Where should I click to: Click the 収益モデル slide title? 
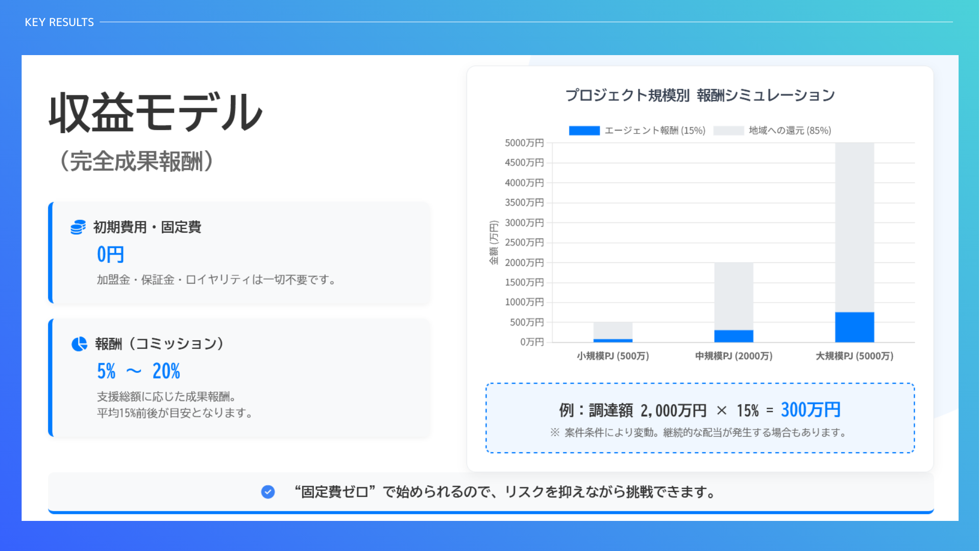156,113
